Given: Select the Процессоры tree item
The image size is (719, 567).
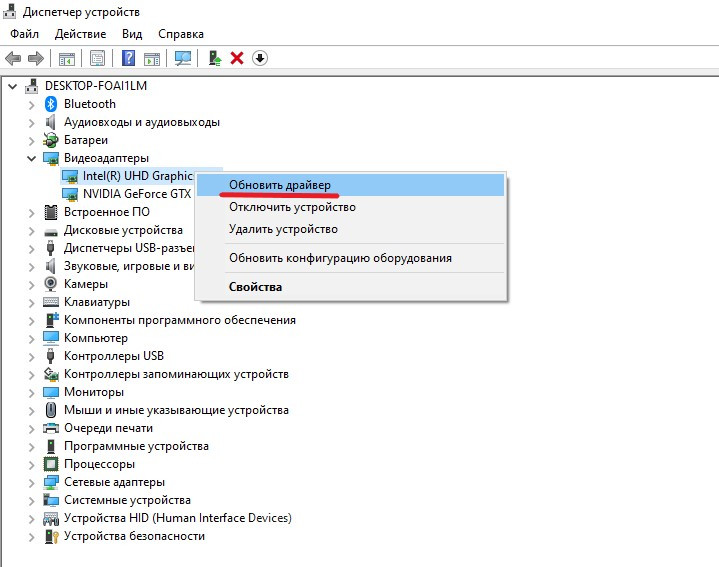Looking at the screenshot, I should tap(99, 464).
